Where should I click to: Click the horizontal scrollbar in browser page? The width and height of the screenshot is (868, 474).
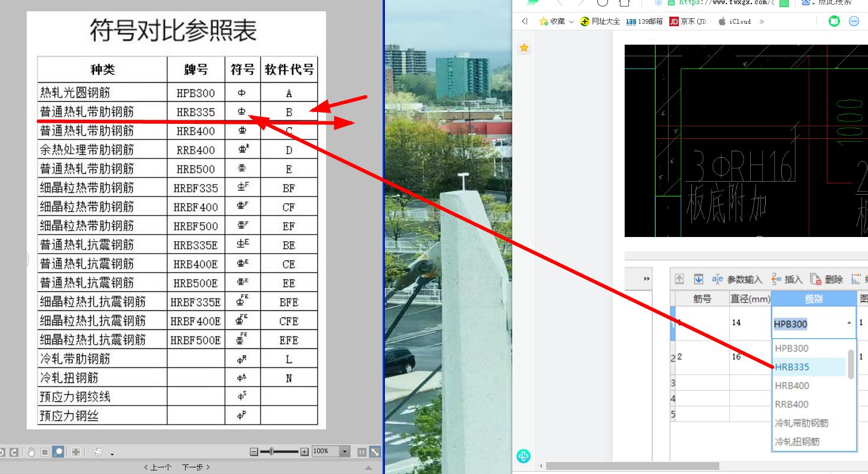click(x=632, y=466)
